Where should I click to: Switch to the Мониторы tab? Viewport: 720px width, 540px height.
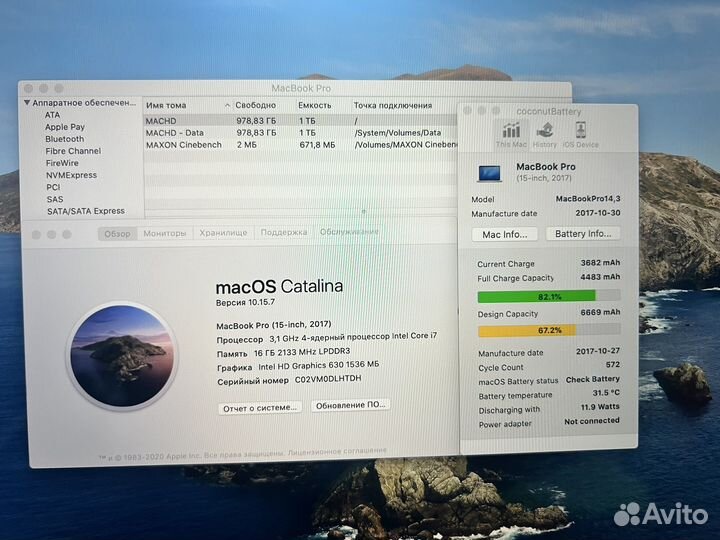coord(165,233)
